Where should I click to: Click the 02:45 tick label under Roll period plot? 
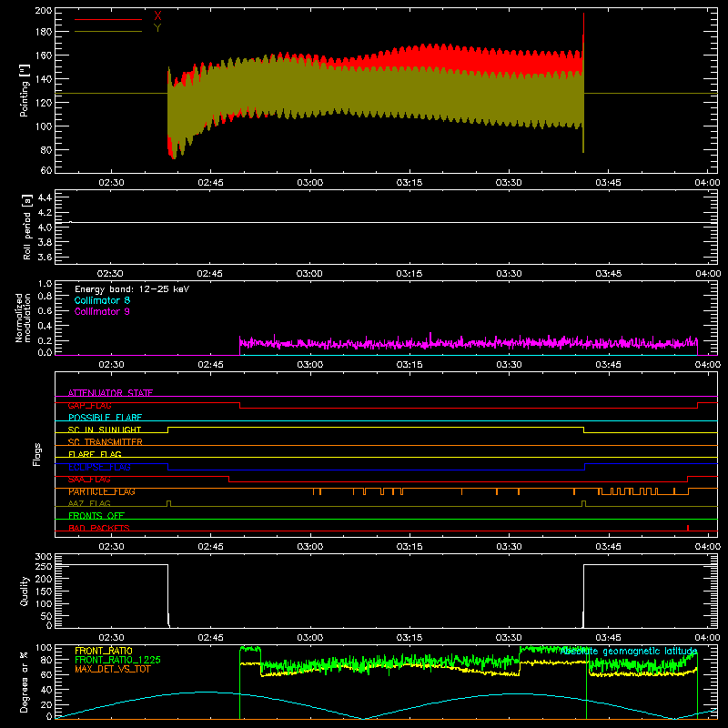click(210, 274)
